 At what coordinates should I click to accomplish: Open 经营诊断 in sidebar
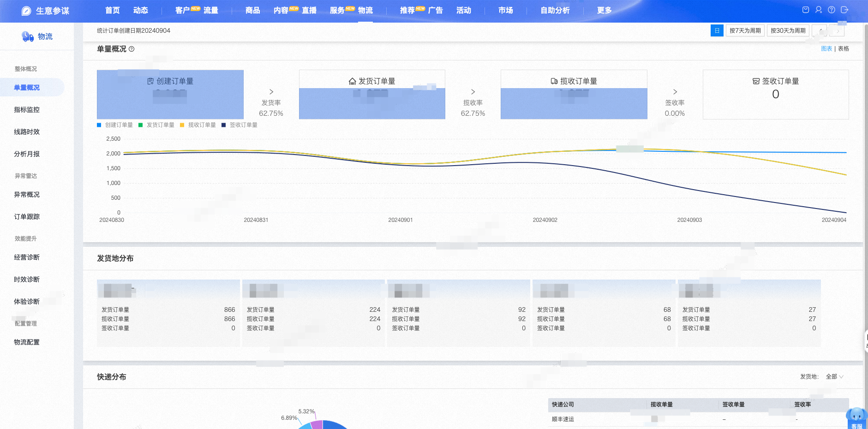tap(27, 257)
